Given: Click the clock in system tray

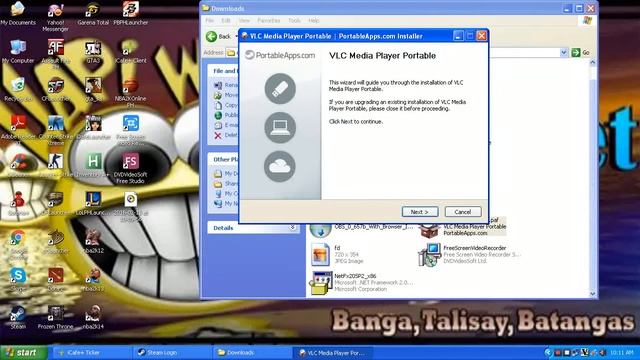Looking at the screenshot, I should click(x=622, y=353).
